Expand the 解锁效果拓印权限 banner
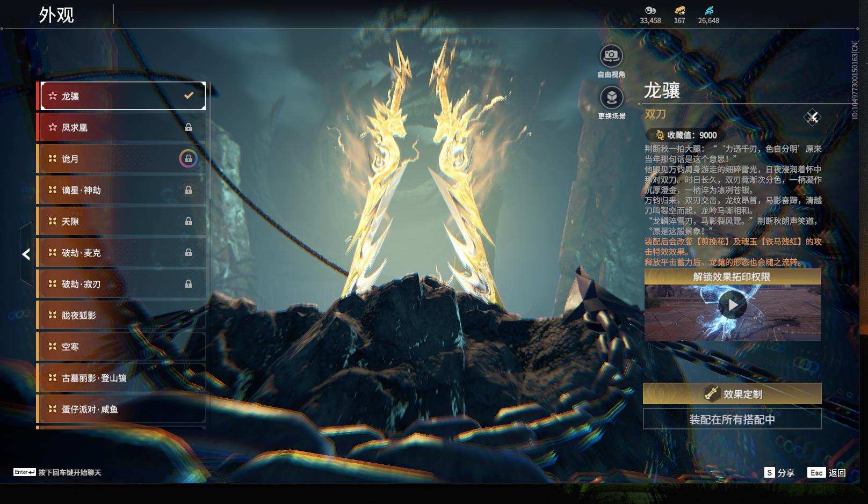The image size is (868, 504). pyautogui.click(x=732, y=276)
